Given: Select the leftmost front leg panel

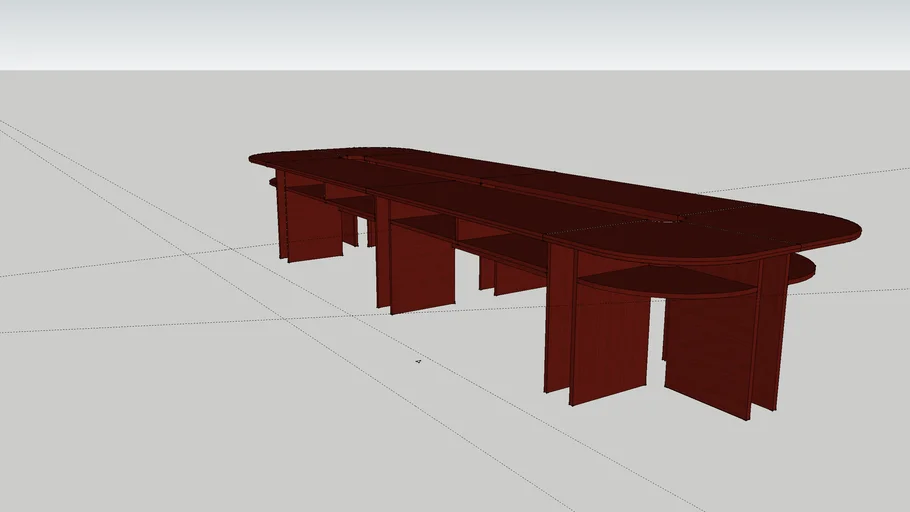Looking at the screenshot, I should [x=314, y=225].
